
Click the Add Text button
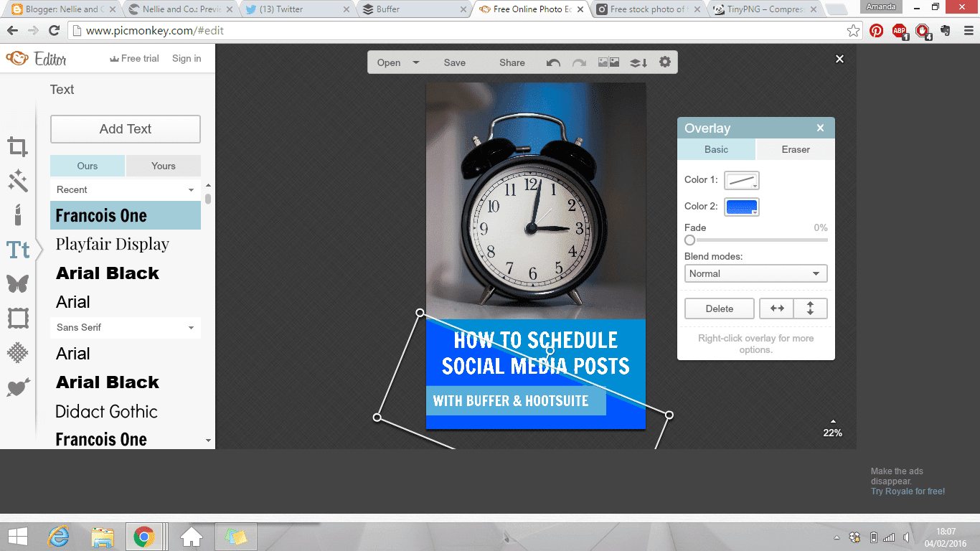click(126, 129)
